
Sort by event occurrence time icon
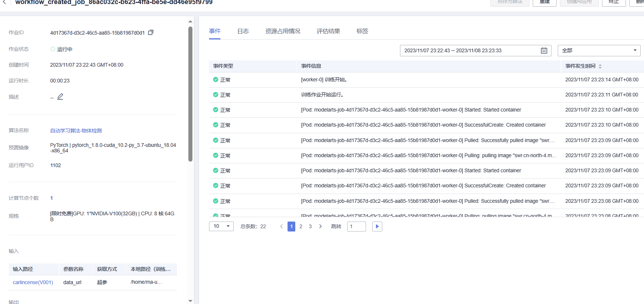click(600, 66)
